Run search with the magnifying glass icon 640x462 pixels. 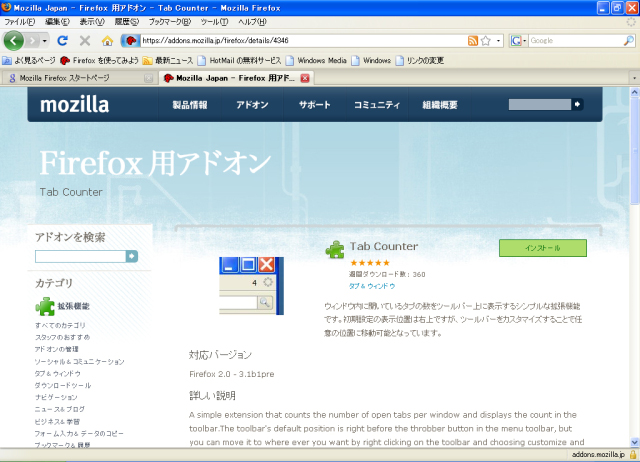[x=629, y=40]
